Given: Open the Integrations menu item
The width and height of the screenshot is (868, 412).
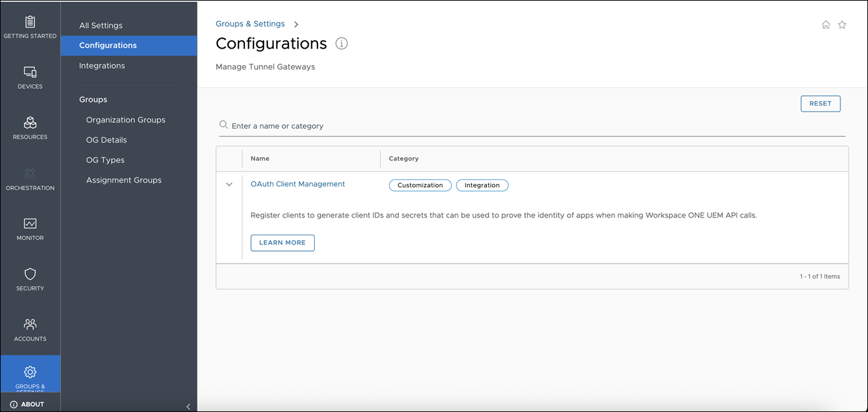Looking at the screenshot, I should 102,65.
